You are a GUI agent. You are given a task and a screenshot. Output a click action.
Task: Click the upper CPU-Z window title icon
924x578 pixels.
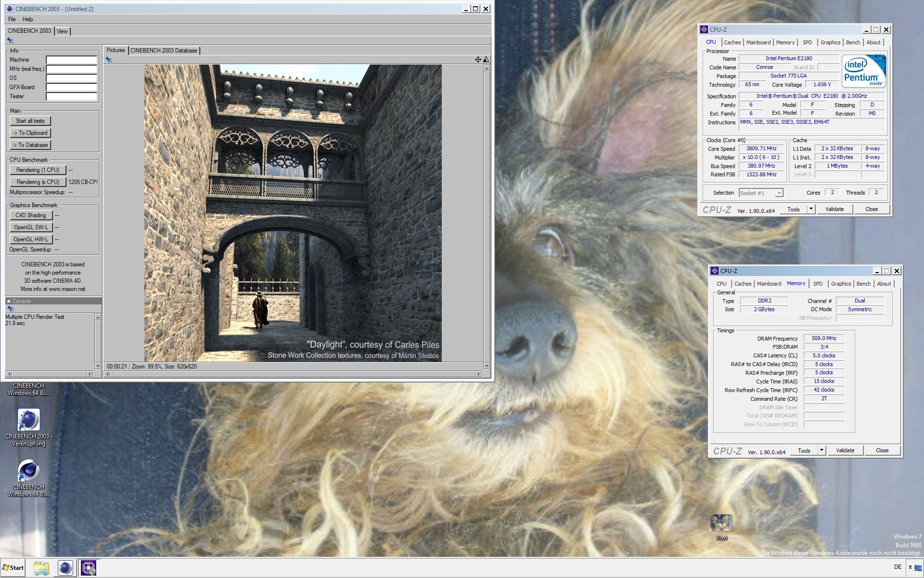(x=704, y=29)
